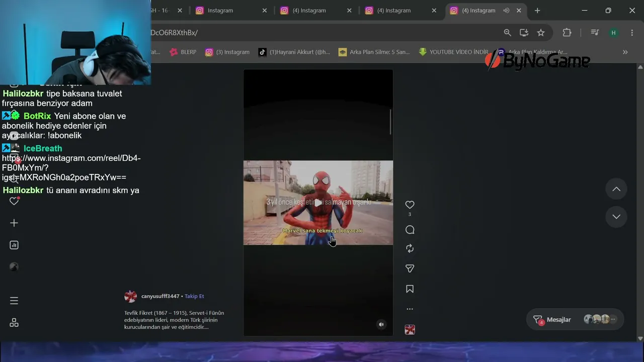
Task: Open the canyusufff3447 username link
Action: point(160,296)
